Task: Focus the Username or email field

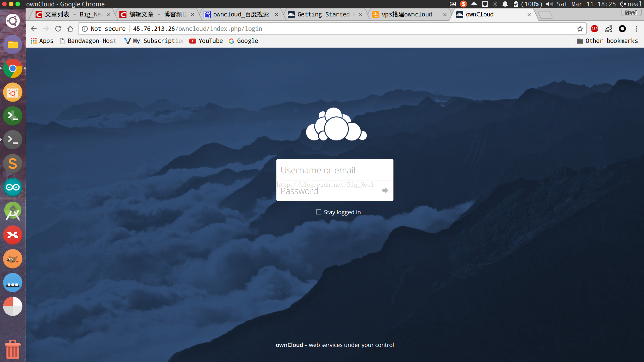Action: coord(334,170)
